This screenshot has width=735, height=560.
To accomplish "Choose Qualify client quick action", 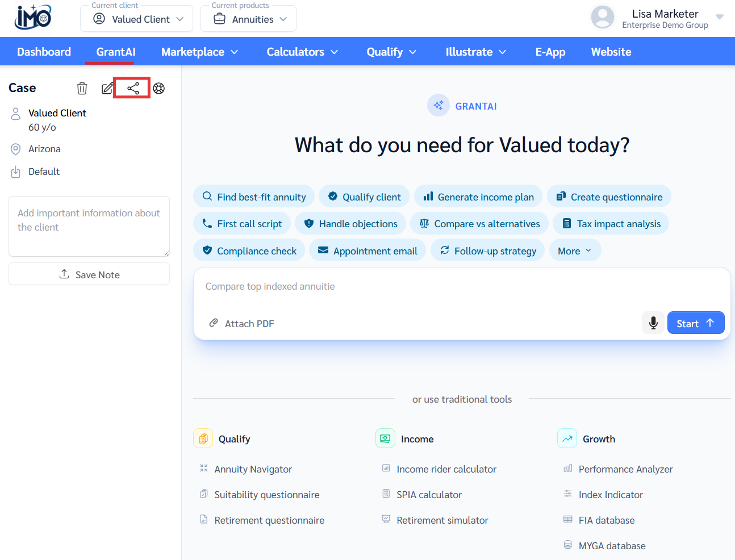I will [364, 197].
